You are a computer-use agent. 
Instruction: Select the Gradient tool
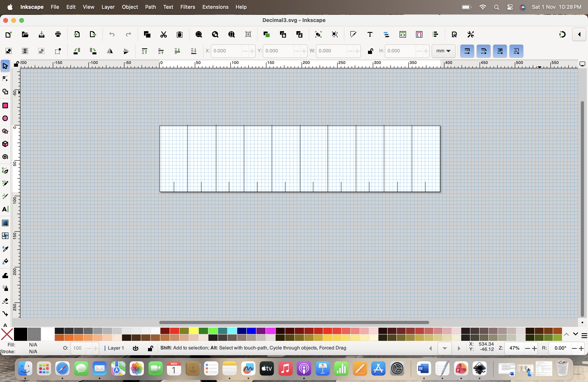pos(5,223)
